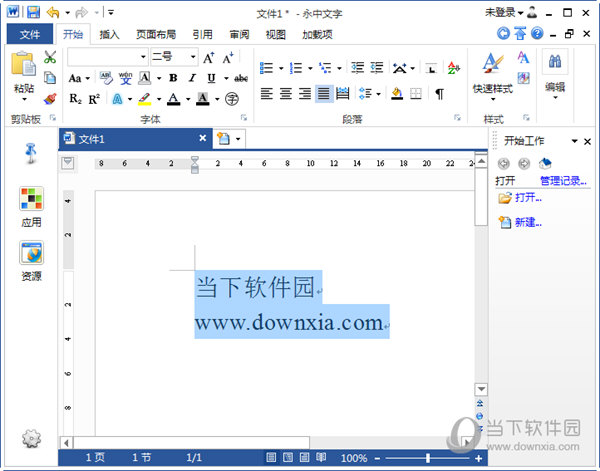Expand the new document dropdown beside the tab
This screenshot has height=471, width=600.
[x=238, y=139]
